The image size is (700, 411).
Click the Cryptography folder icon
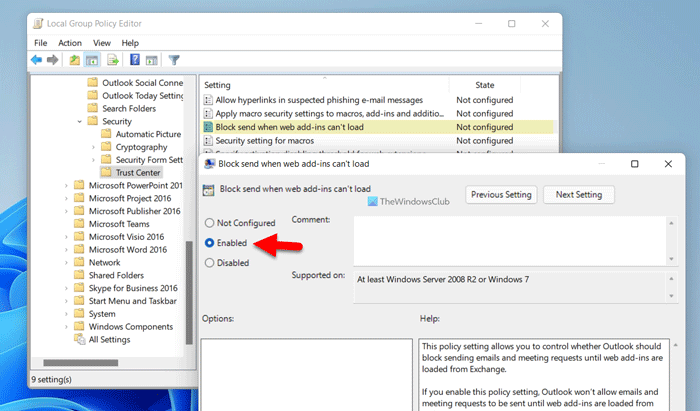pyautogui.click(x=106, y=147)
